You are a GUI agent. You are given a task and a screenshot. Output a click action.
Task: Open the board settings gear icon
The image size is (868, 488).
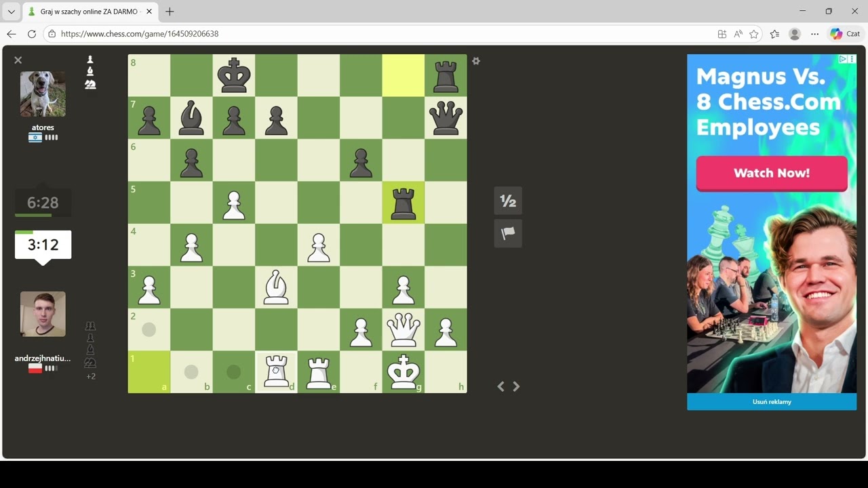pos(476,61)
